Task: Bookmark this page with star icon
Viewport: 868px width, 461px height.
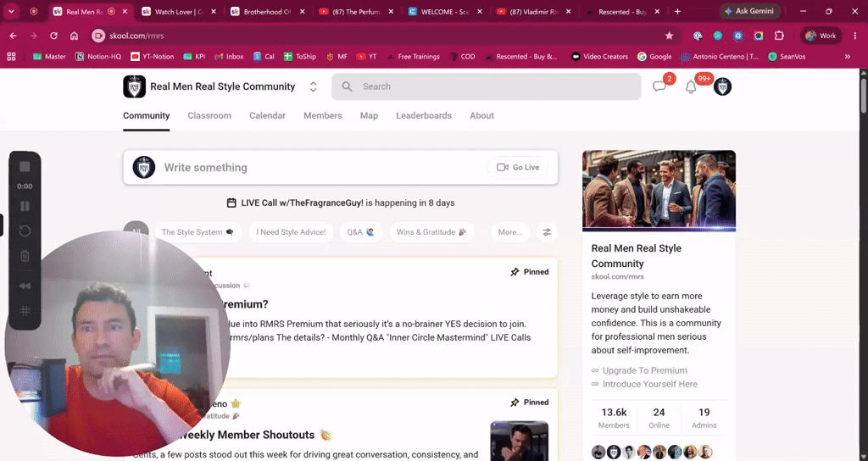Action: pyautogui.click(x=670, y=36)
